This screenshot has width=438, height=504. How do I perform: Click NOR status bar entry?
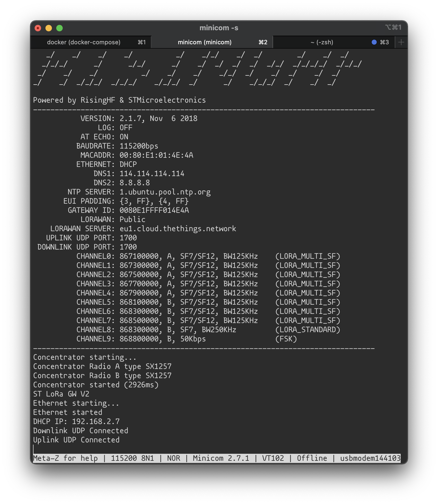(x=174, y=458)
